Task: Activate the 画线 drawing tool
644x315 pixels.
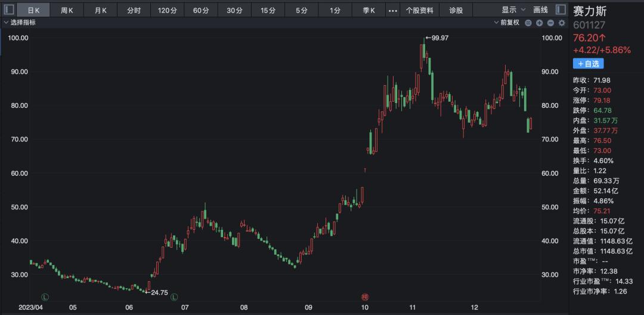Action: tap(540, 10)
